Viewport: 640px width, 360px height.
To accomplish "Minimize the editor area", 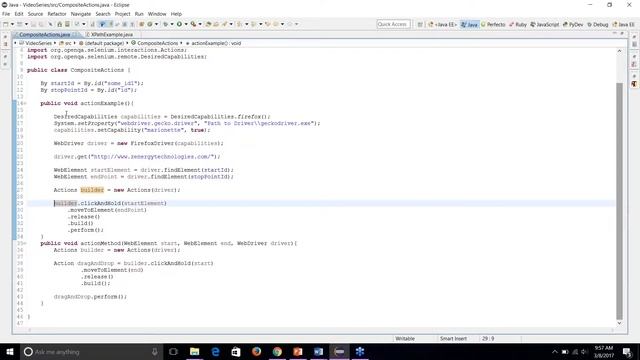I will pos(615,34).
